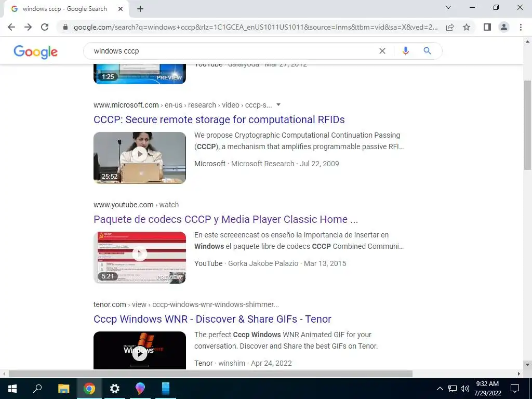Close the 'windows cccp' tab

point(121,9)
